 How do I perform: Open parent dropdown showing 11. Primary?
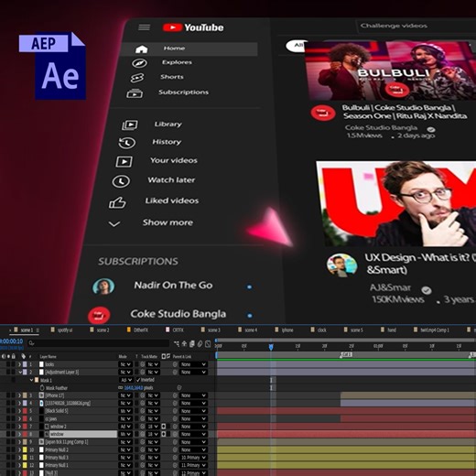[193, 465]
